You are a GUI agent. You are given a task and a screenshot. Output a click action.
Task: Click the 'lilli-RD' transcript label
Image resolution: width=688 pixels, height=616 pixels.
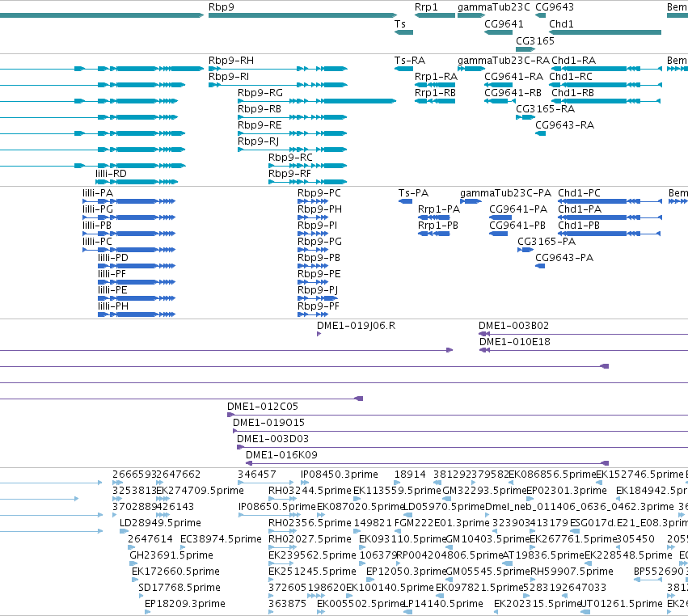click(111, 174)
